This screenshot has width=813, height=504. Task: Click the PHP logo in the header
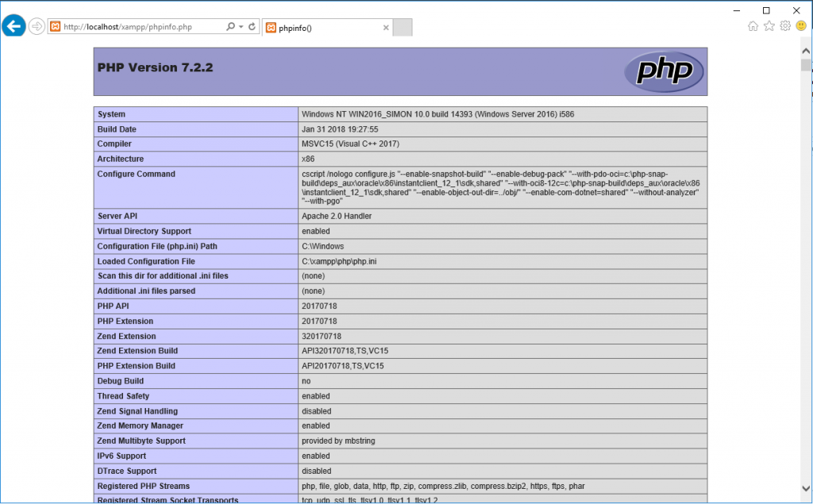[664, 71]
